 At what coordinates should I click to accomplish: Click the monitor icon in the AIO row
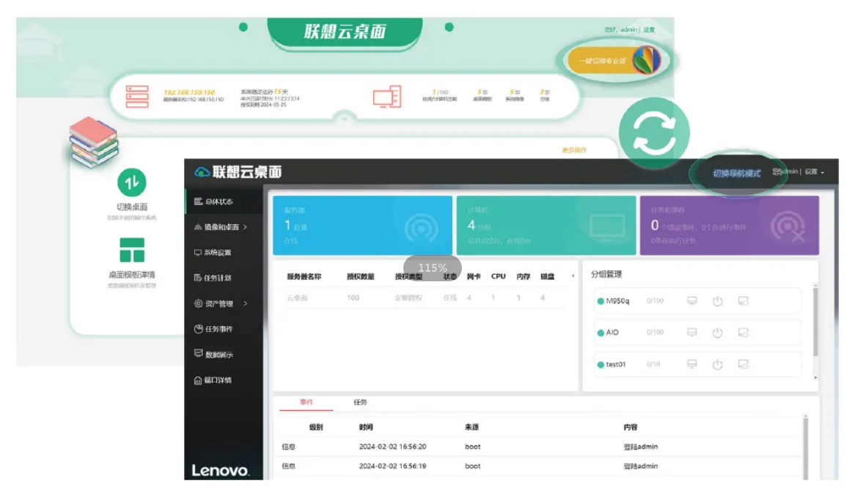click(692, 333)
